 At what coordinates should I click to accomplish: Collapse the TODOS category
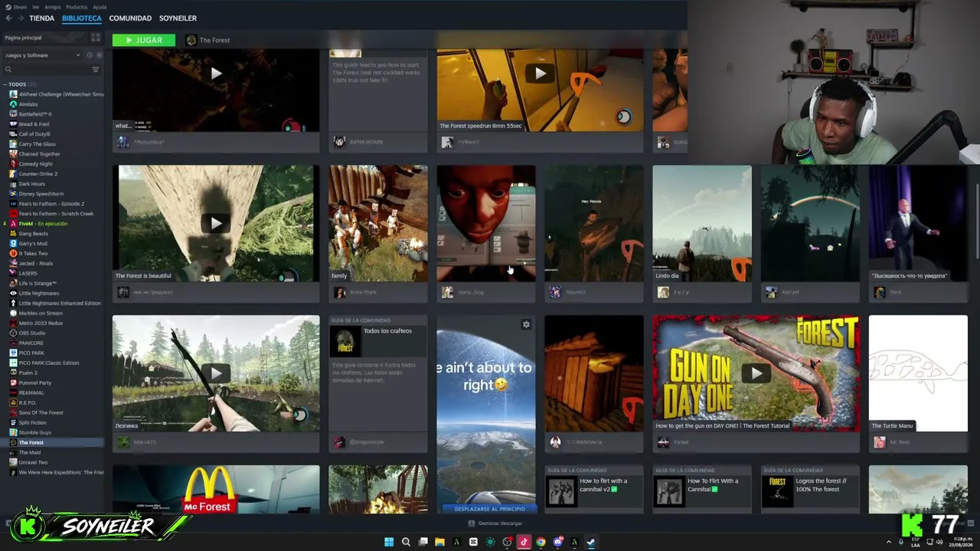tap(5, 84)
